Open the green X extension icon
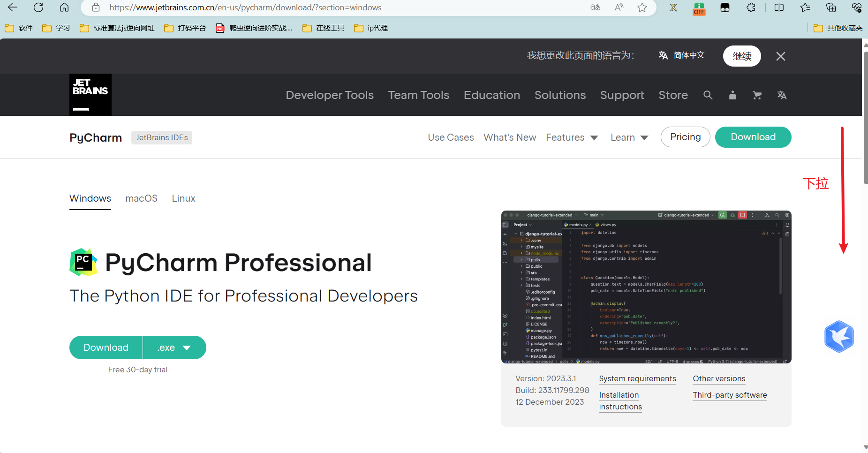The image size is (868, 453). click(x=673, y=8)
